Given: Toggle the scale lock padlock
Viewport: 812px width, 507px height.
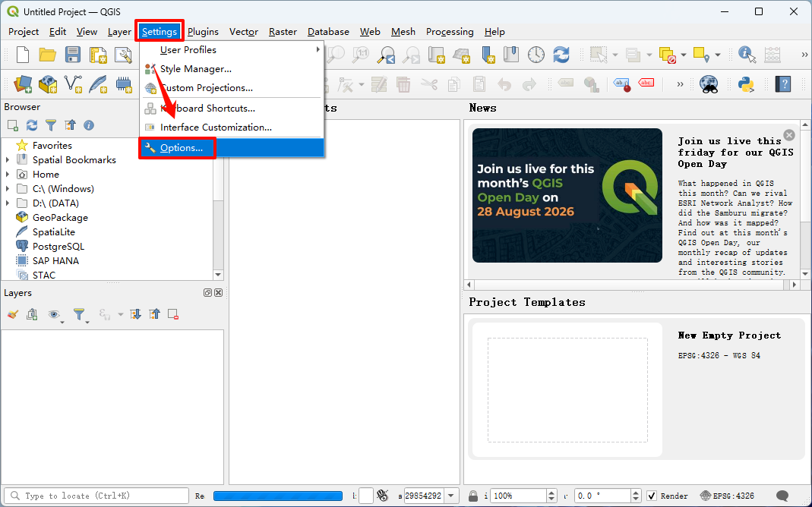Looking at the screenshot, I should pos(472,496).
